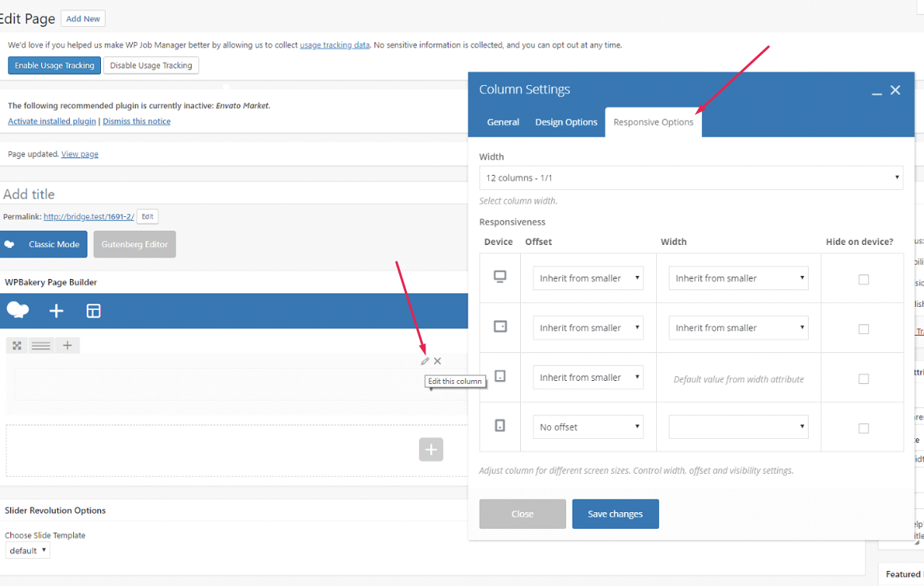This screenshot has height=586, width=924.
Task: Toggle Hide on device for mobile row
Action: tap(864, 428)
